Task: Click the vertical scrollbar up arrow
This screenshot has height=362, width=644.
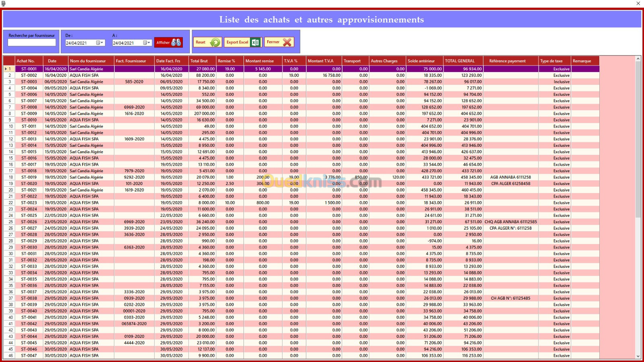Action: (638, 59)
